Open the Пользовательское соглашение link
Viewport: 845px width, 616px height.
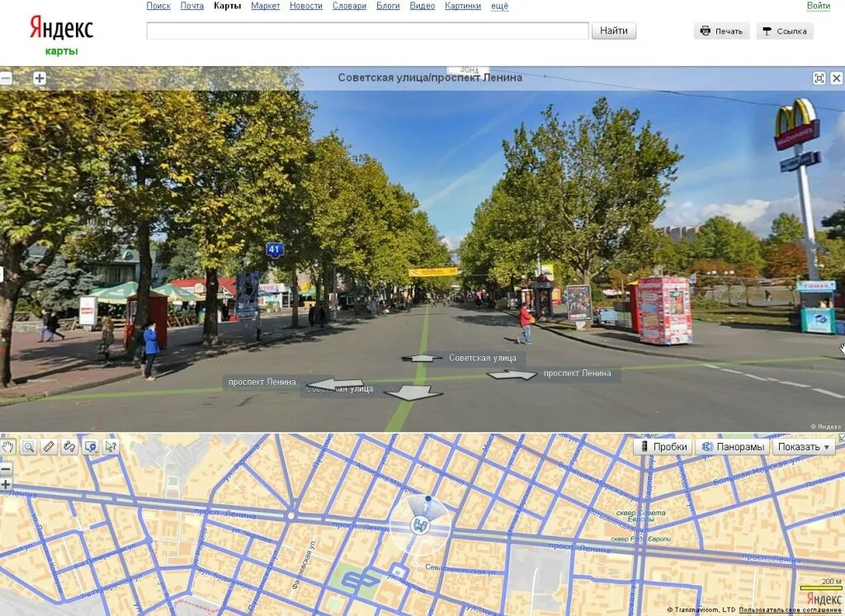(790, 610)
